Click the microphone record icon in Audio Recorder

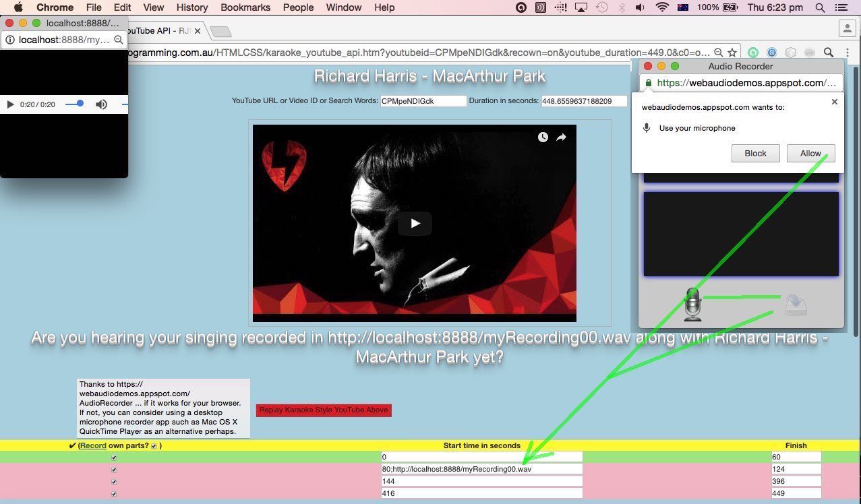click(693, 304)
